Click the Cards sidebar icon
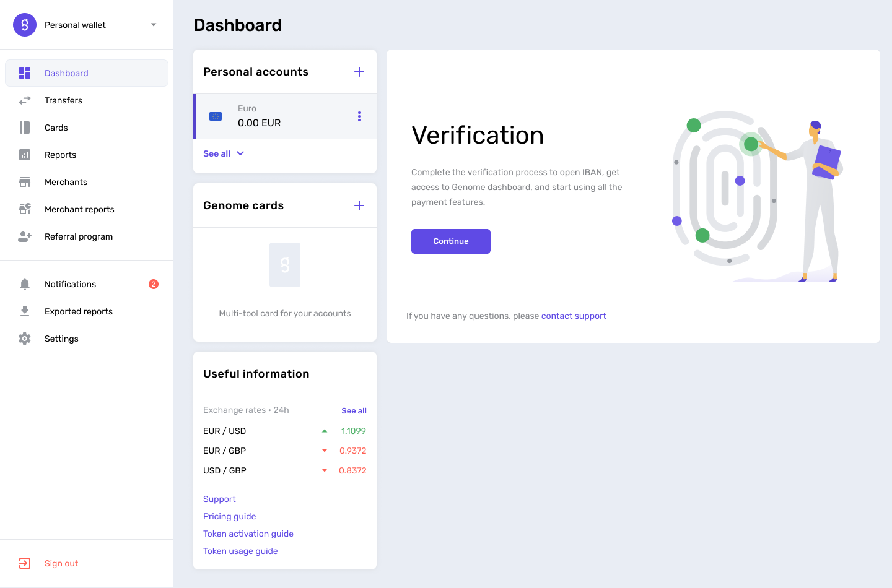This screenshot has height=588, width=892. [x=25, y=128]
